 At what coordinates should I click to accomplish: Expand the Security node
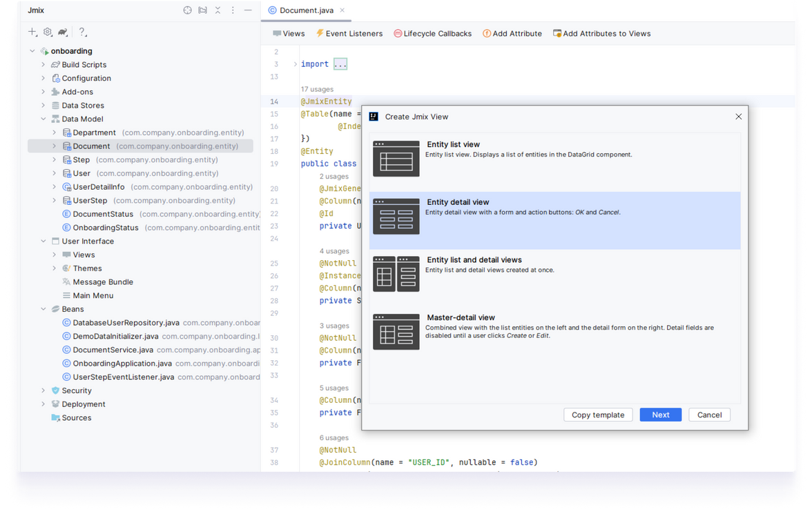[x=43, y=391]
